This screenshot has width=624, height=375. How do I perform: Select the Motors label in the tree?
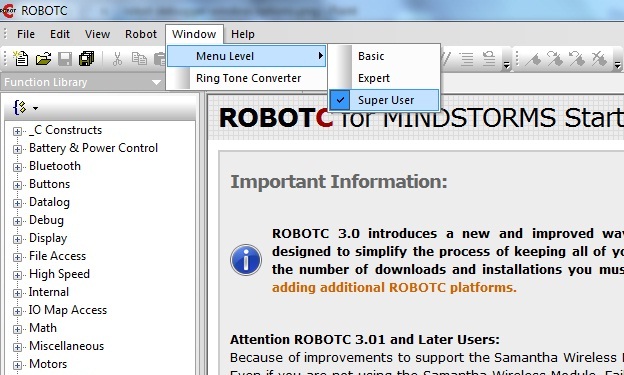click(48, 363)
